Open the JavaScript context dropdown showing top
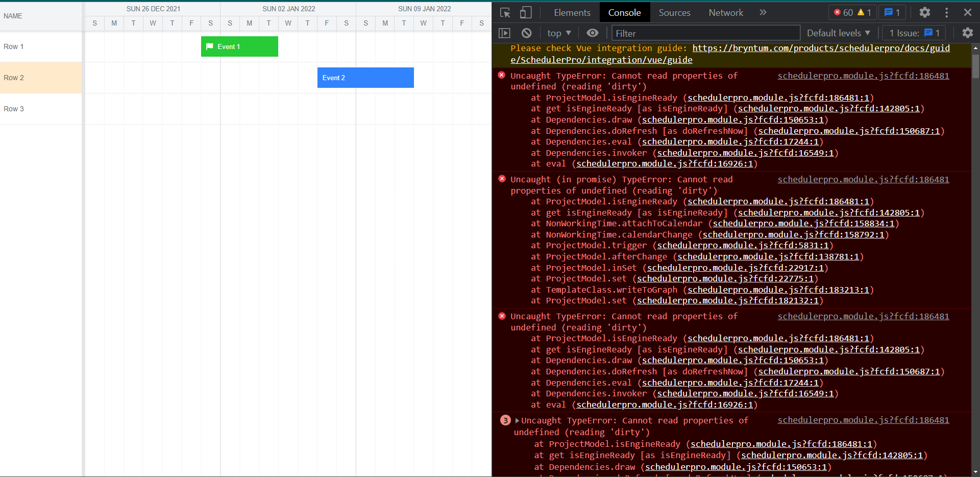The image size is (980, 477). pos(558,33)
